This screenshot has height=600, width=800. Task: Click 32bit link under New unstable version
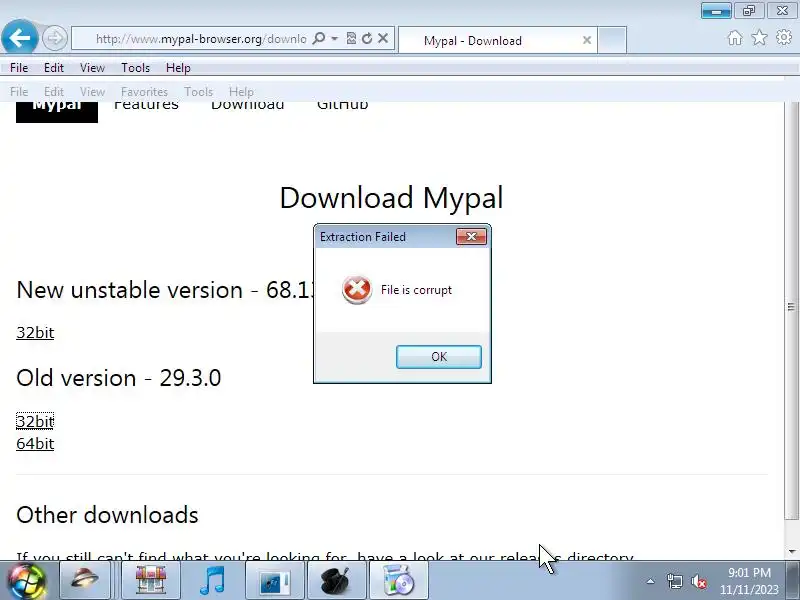point(35,333)
